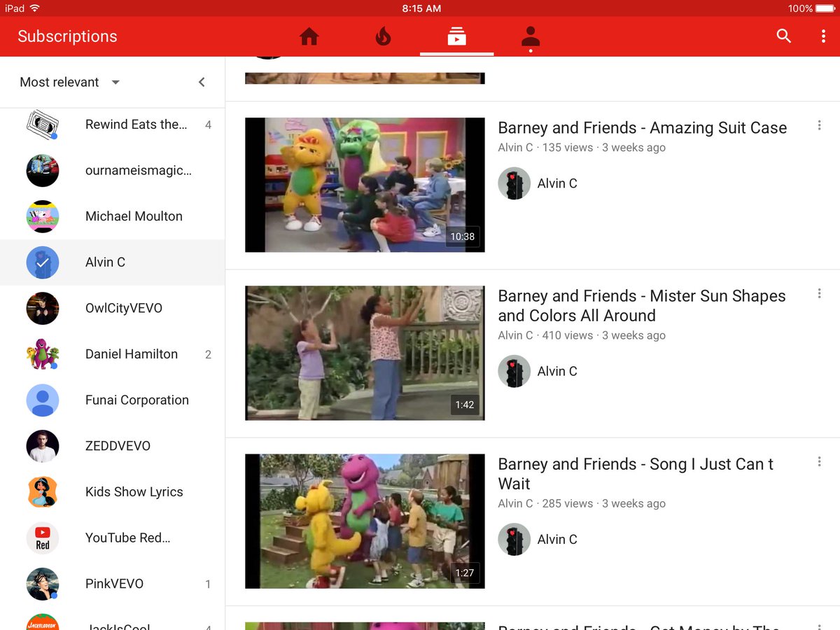Tap the Wi-Fi icon in status bar
The height and width of the screenshot is (630, 840).
click(x=35, y=8)
